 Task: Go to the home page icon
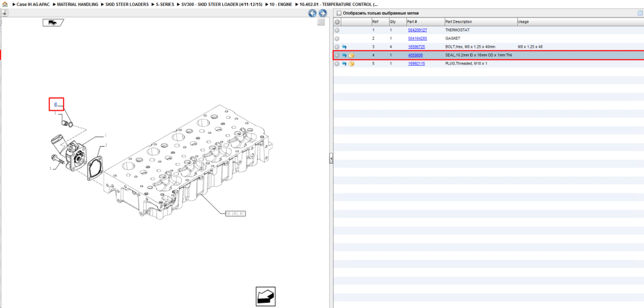[5, 4]
